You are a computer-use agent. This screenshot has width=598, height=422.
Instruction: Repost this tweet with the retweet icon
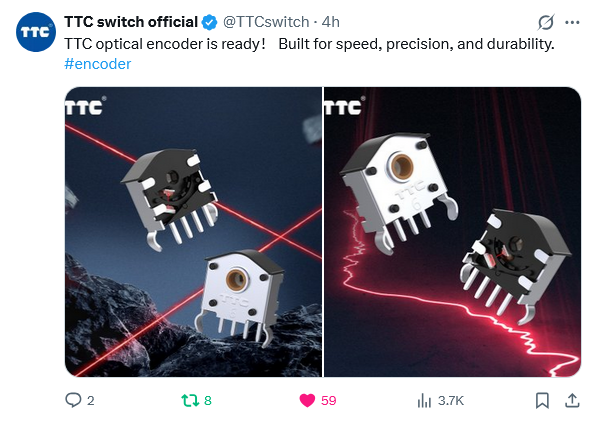(x=190, y=400)
